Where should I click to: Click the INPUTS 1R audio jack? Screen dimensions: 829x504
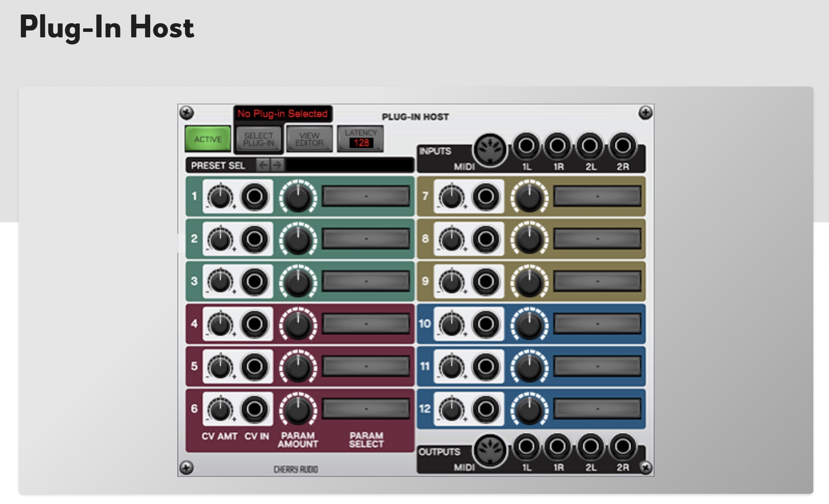pyautogui.click(x=557, y=146)
